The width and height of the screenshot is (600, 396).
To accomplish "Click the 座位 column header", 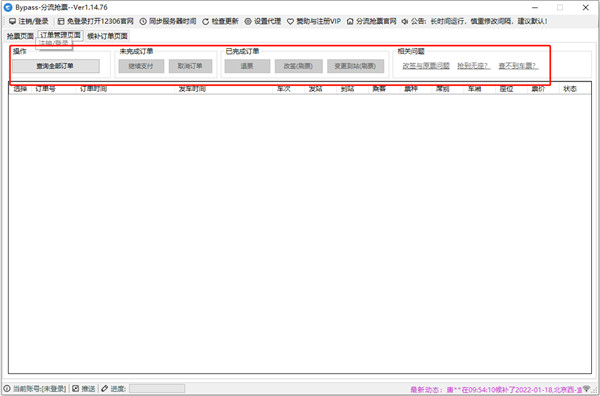I will (512, 89).
